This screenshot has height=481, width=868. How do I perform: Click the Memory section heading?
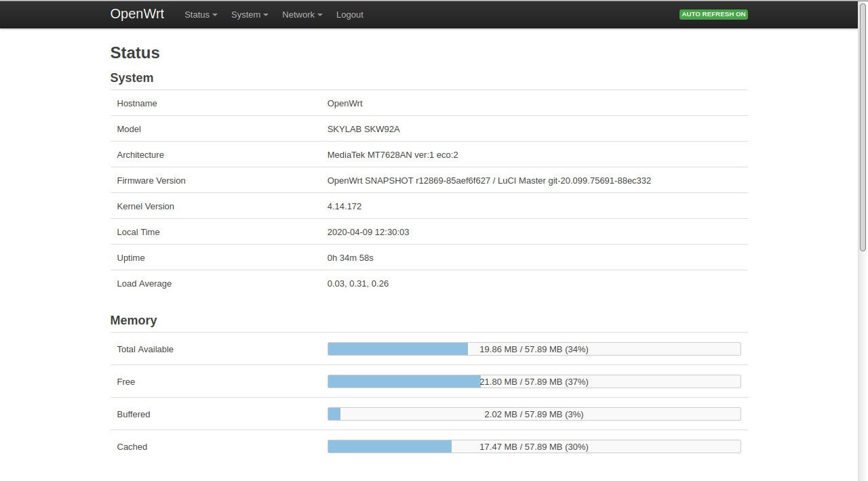[x=134, y=320]
